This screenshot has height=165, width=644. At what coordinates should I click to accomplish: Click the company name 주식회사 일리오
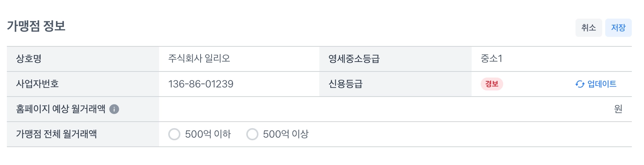pos(199,59)
